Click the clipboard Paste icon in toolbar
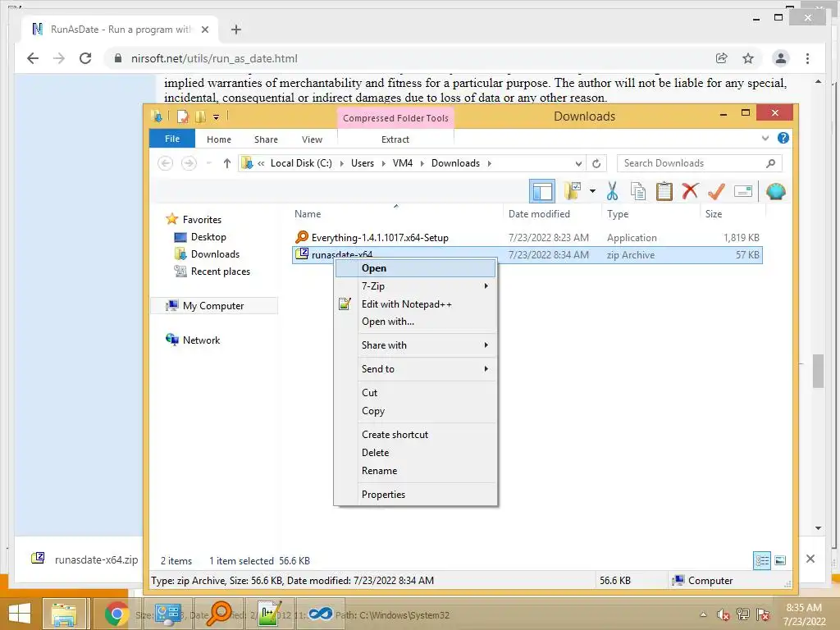This screenshot has height=630, width=840. click(x=664, y=190)
